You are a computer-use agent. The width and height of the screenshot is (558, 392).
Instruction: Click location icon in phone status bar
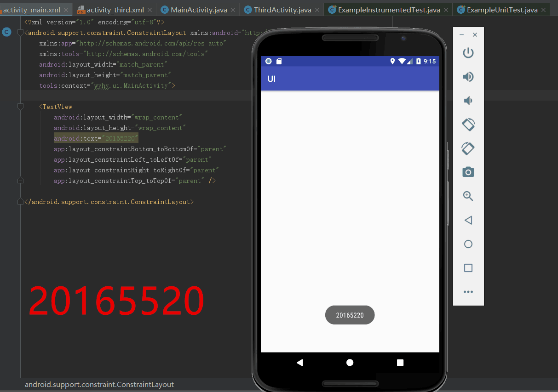pos(392,61)
